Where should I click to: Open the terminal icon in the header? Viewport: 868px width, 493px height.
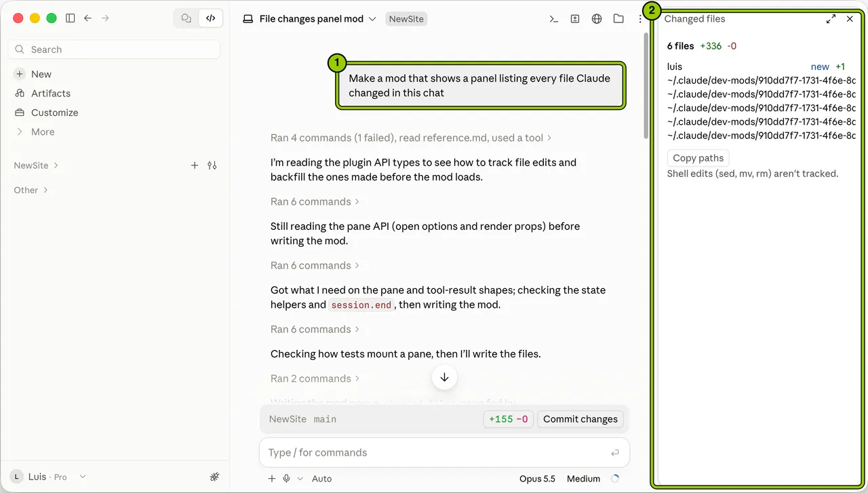click(x=553, y=19)
